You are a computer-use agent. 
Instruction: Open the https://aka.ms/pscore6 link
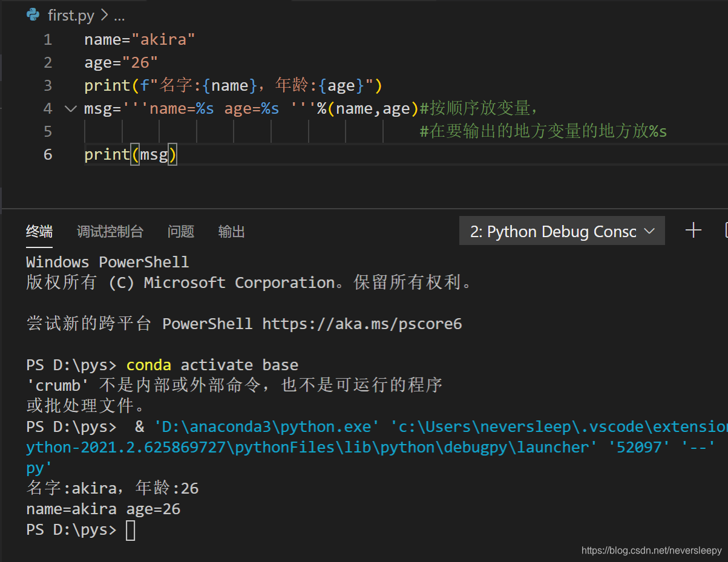tap(364, 324)
